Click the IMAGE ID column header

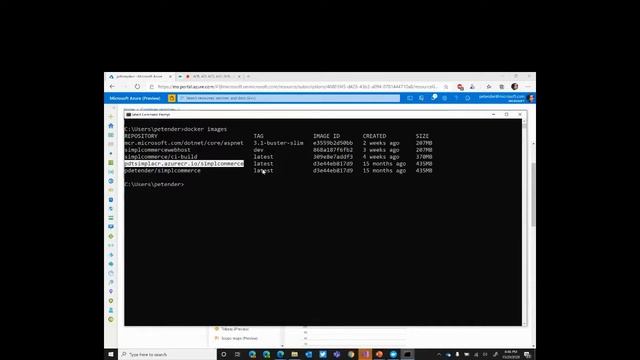(326, 136)
